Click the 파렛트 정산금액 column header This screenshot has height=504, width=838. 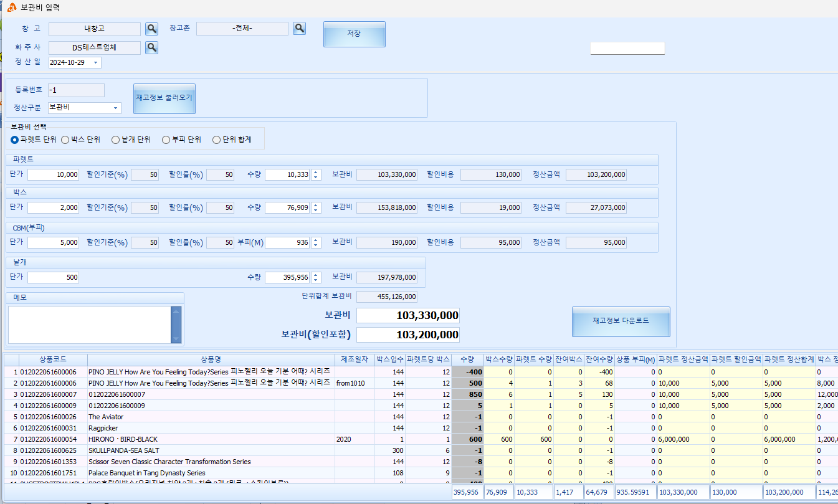683,359
